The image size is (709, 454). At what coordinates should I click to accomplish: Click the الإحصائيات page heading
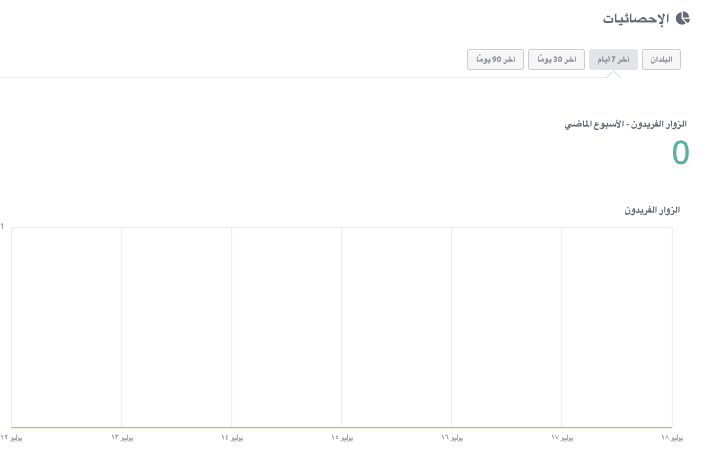(636, 19)
